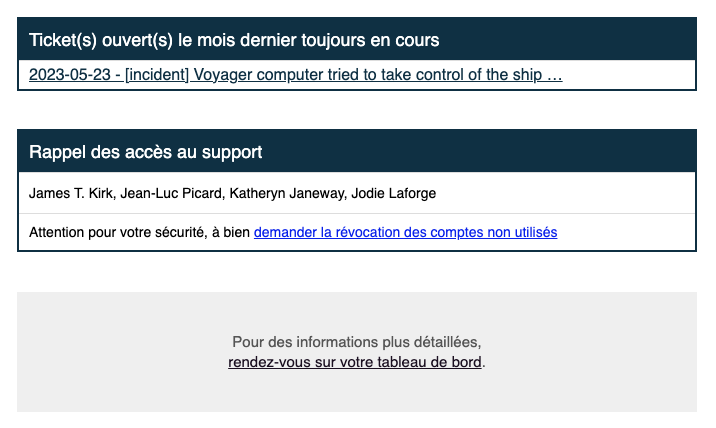The width and height of the screenshot is (716, 428).
Task: Open 'rendez-vous sur votre tableau de bord' link
Action: [x=355, y=362]
